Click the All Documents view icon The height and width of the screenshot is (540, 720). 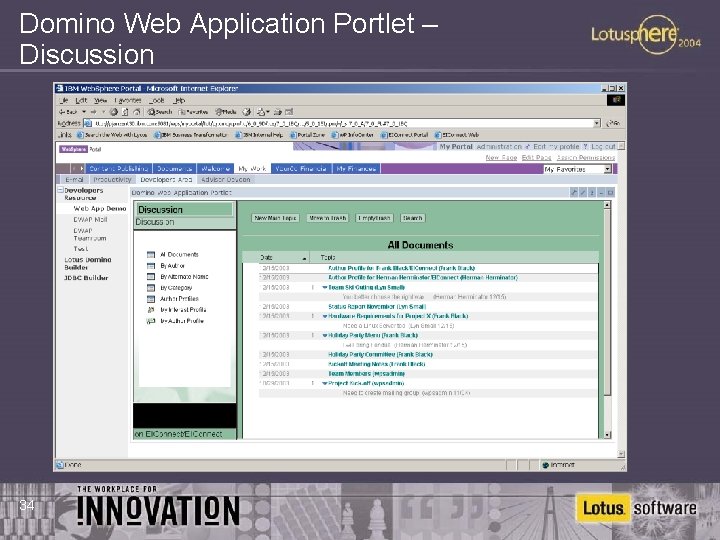point(151,254)
